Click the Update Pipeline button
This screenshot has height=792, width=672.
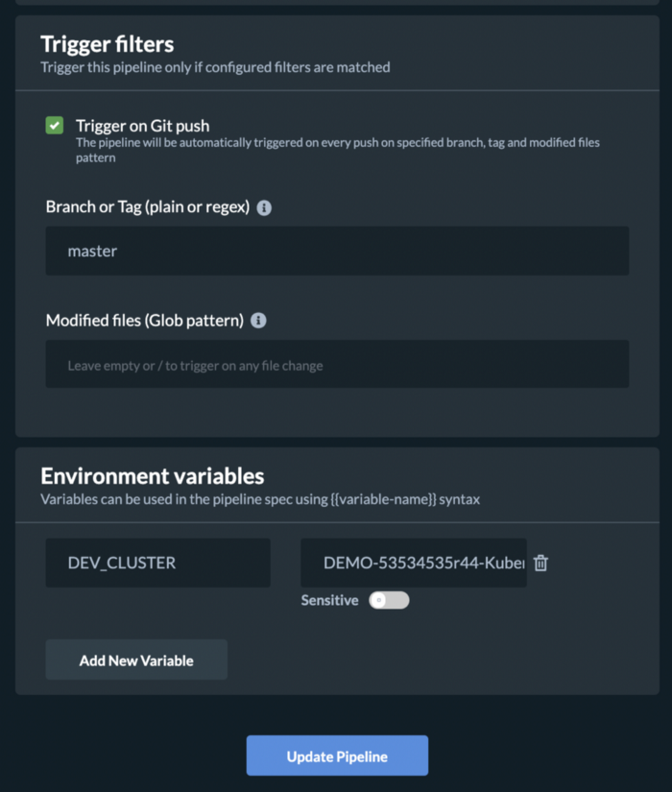pos(337,756)
